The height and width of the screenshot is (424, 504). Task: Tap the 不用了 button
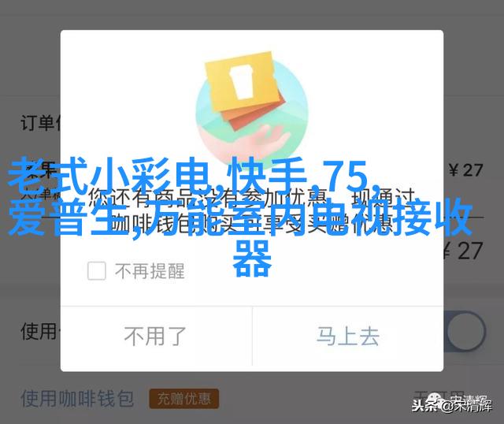point(156,337)
